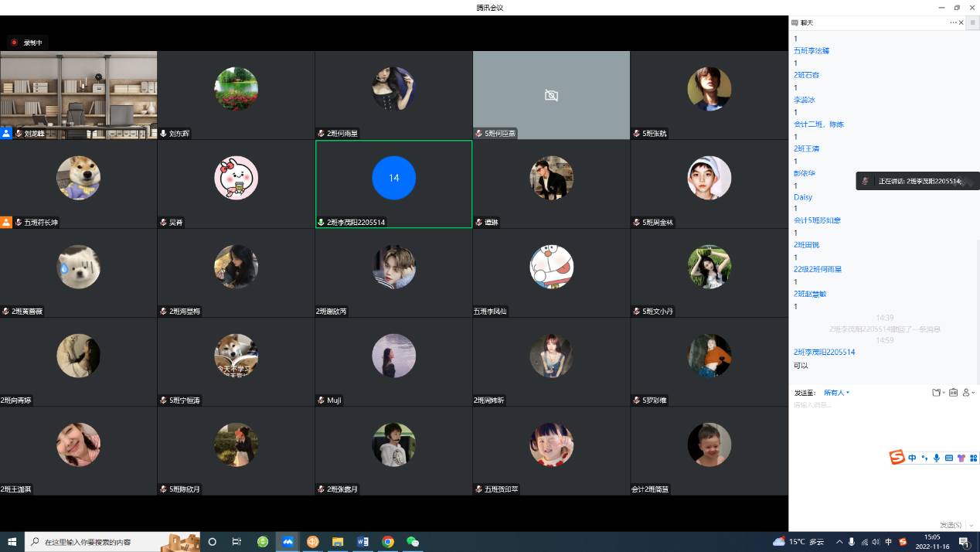This screenshot has height=552, width=980.
Task: Open the notification center icon in taskbar
Action: pyautogui.click(x=966, y=542)
